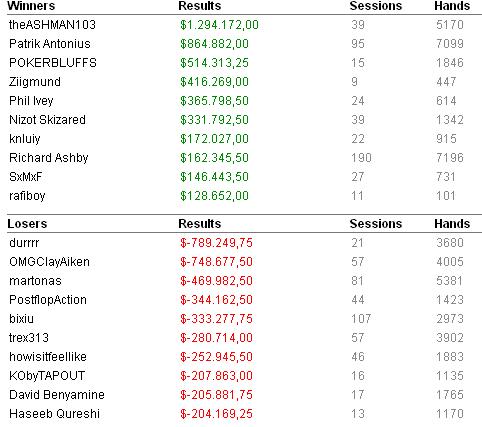The height and width of the screenshot is (427, 482).
Task: Open David Benyamine's player entry
Action: [57, 395]
